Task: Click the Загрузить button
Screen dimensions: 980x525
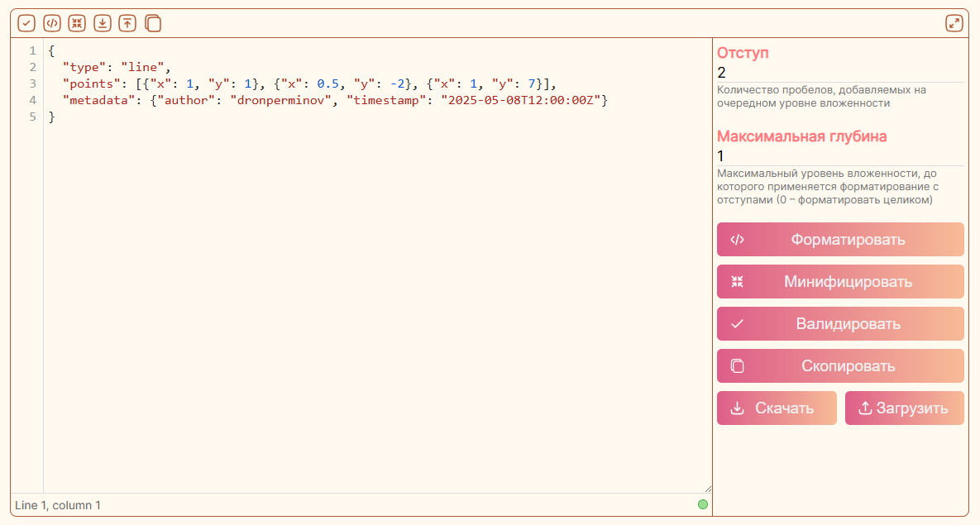Action: coord(905,408)
